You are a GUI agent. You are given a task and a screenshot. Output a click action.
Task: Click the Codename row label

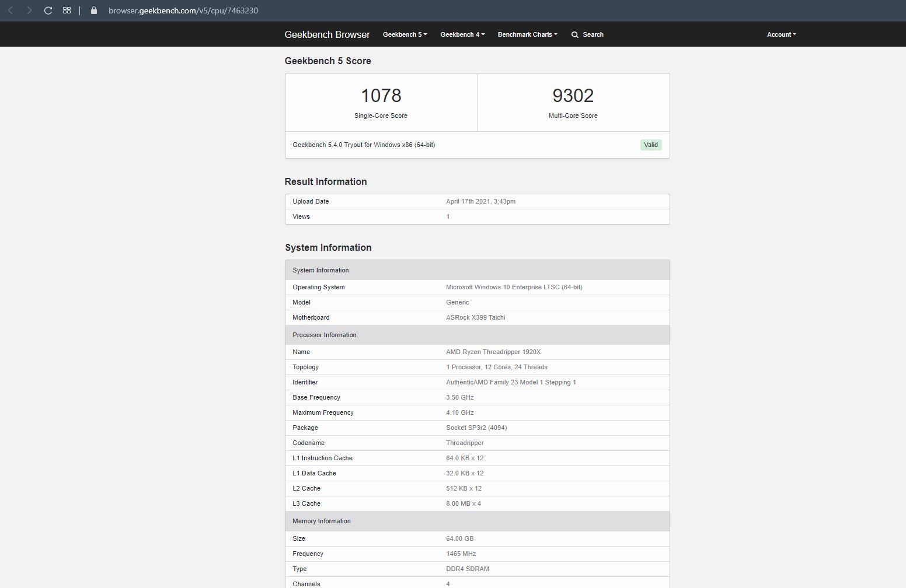pyautogui.click(x=308, y=443)
